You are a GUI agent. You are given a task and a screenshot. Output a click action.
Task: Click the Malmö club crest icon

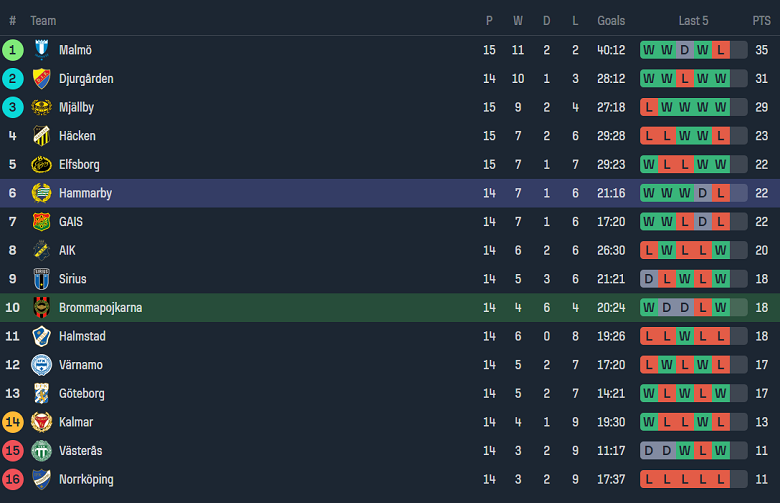[41, 50]
